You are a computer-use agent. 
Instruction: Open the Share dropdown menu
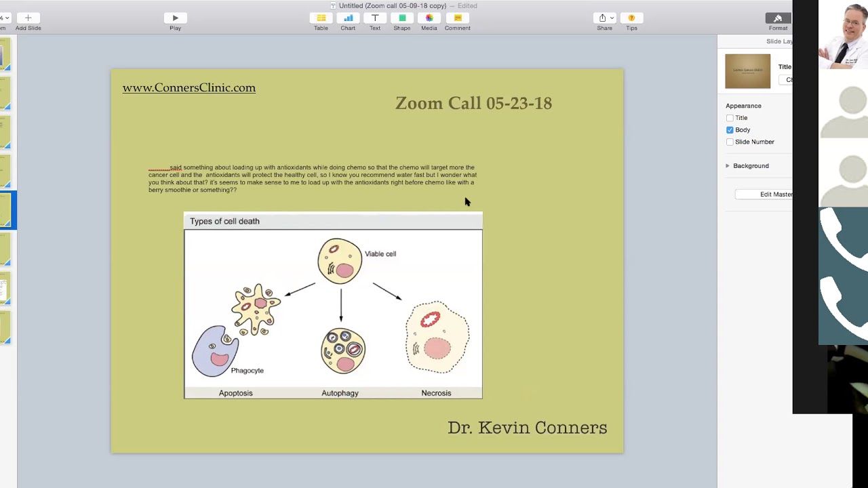(x=604, y=18)
